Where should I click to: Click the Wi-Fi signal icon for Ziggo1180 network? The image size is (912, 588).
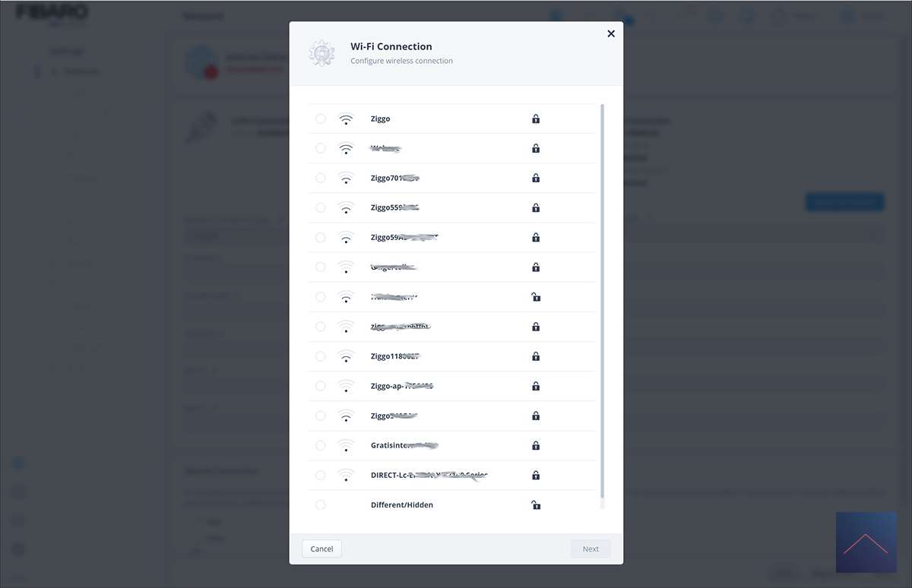(346, 356)
